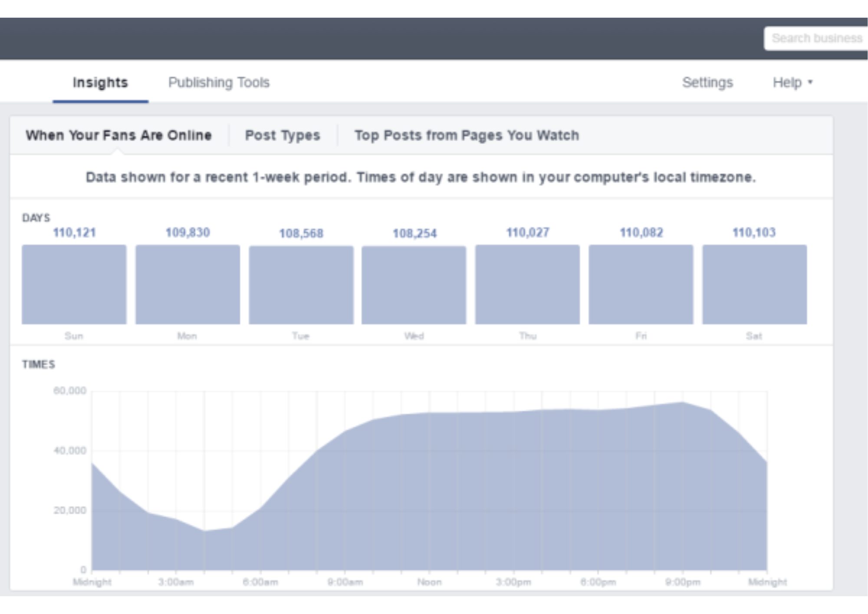Image resolution: width=868 pixels, height=614 pixels.
Task: Click the Sunday bar in Days chart
Action: (x=74, y=284)
